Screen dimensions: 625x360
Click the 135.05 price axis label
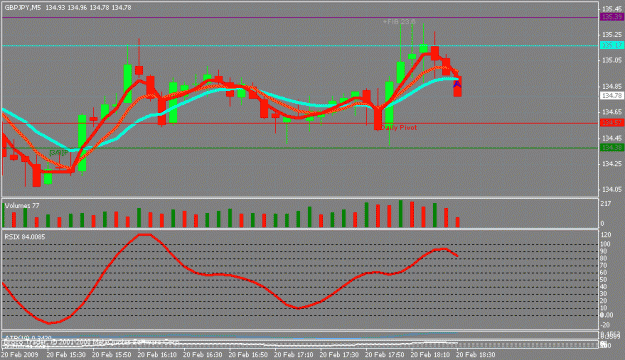(612, 60)
